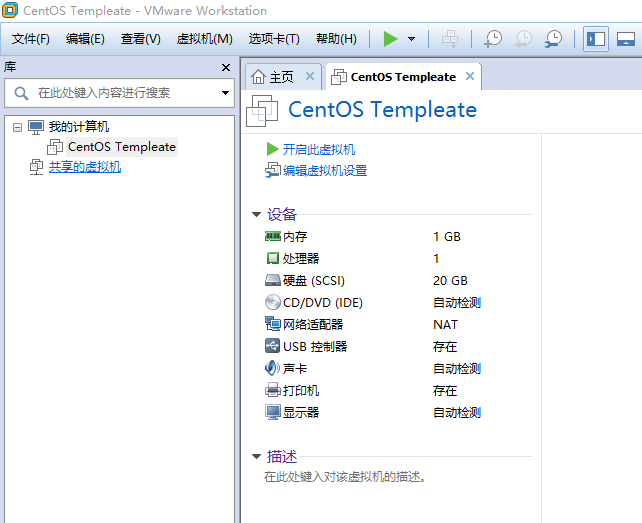Click the green power-on play toolbar button
The height and width of the screenshot is (523, 642).
390,39
